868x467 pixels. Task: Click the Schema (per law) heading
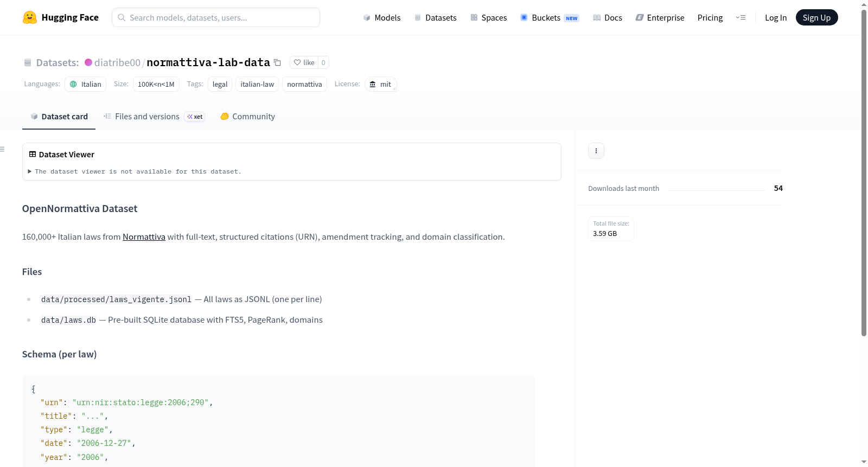click(x=59, y=354)
